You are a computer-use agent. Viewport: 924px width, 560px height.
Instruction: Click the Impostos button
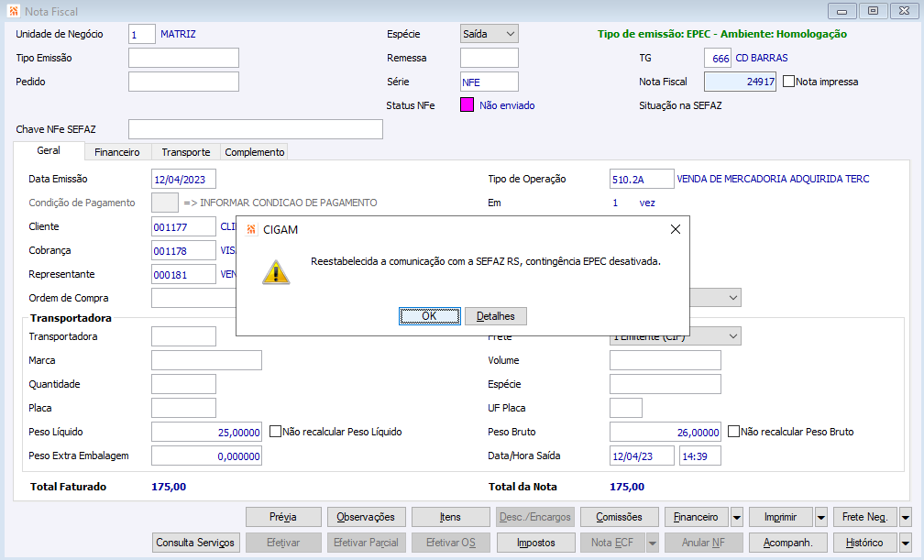[535, 543]
